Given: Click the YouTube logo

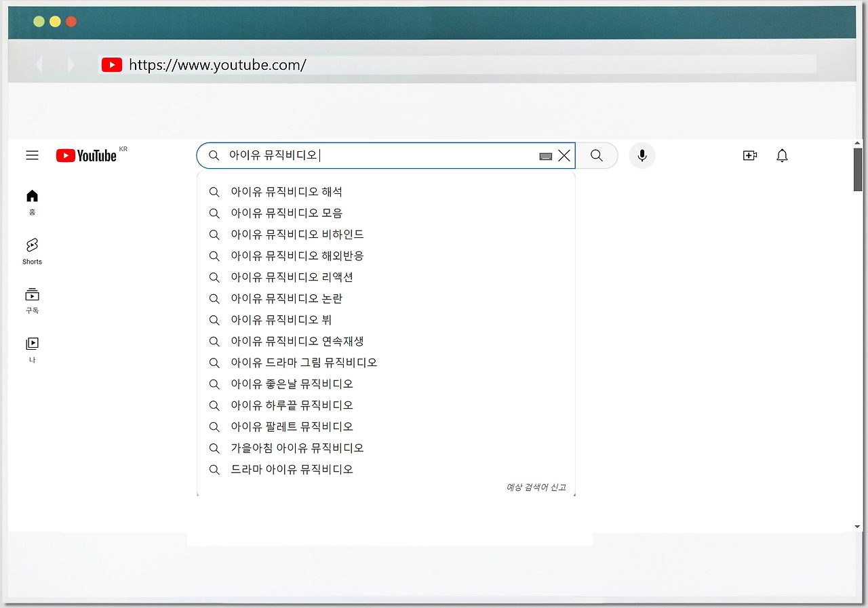Looking at the screenshot, I should coord(87,155).
